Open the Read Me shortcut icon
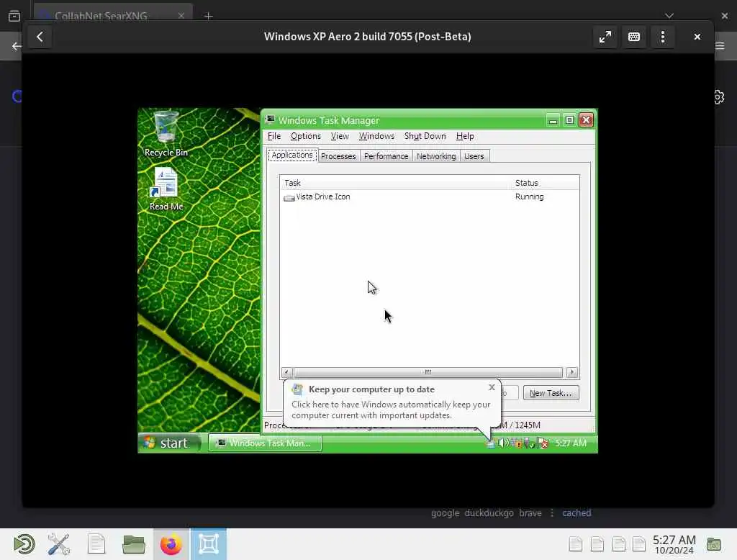The image size is (737, 560). click(x=166, y=189)
